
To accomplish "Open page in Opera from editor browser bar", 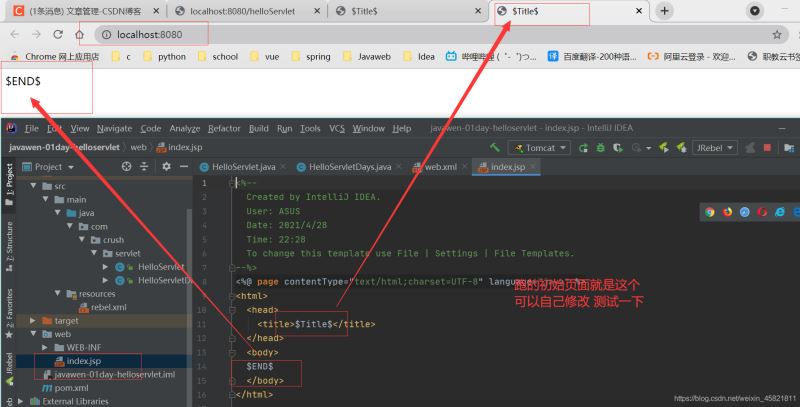I will (x=762, y=212).
